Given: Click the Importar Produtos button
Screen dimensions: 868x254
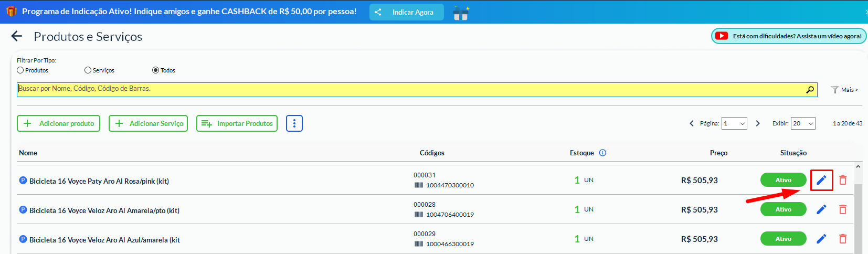Looking at the screenshot, I should [237, 123].
